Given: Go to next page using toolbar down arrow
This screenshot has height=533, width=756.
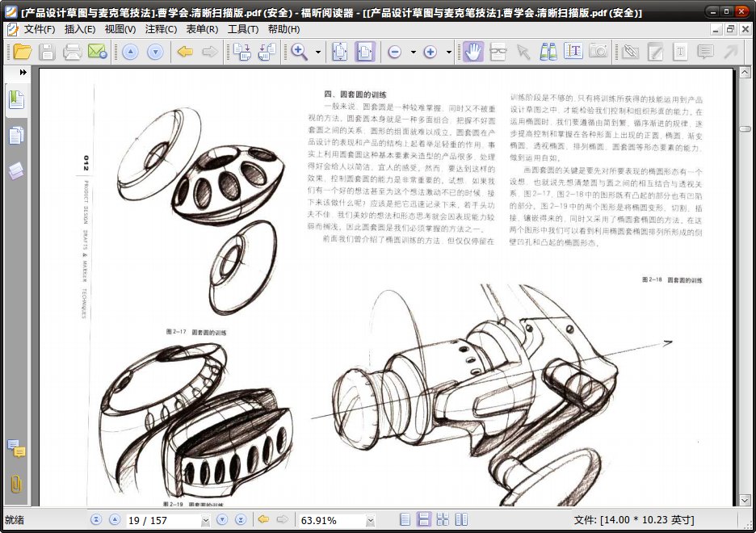Looking at the screenshot, I should click(155, 52).
